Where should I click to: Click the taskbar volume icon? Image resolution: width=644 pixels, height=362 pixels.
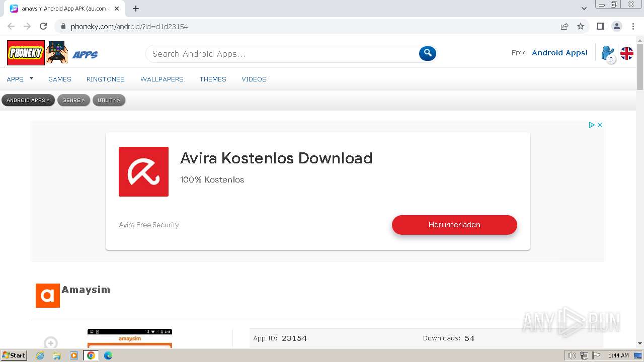572,355
